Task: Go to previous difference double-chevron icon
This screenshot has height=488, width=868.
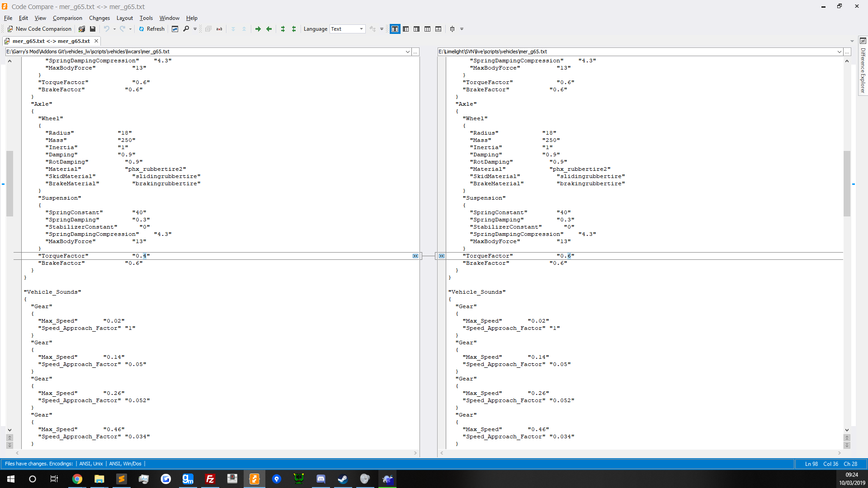Action: click(244, 29)
